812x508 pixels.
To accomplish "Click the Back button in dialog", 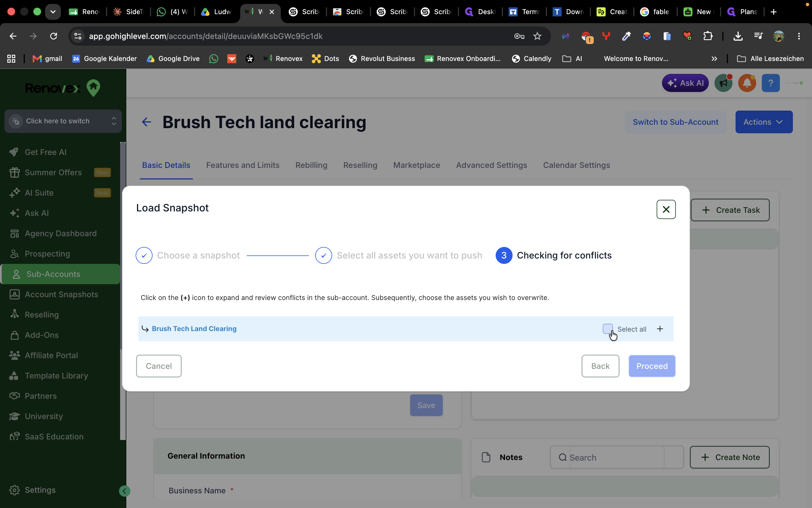I will click(x=600, y=366).
